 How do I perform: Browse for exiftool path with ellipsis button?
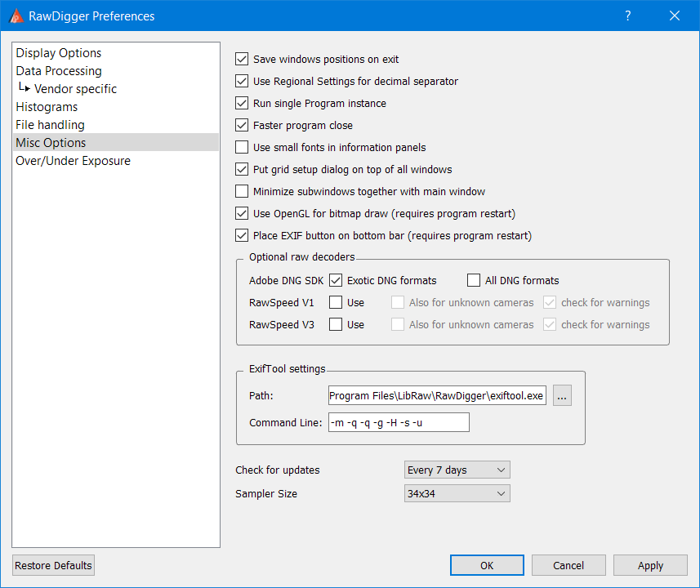[x=562, y=395]
